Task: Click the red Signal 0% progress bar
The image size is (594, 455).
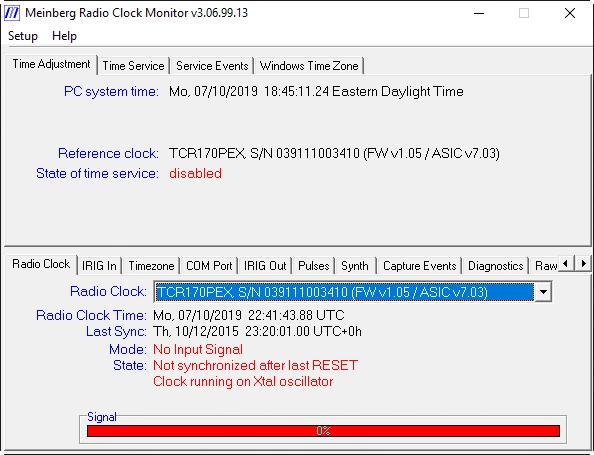Action: [x=323, y=431]
